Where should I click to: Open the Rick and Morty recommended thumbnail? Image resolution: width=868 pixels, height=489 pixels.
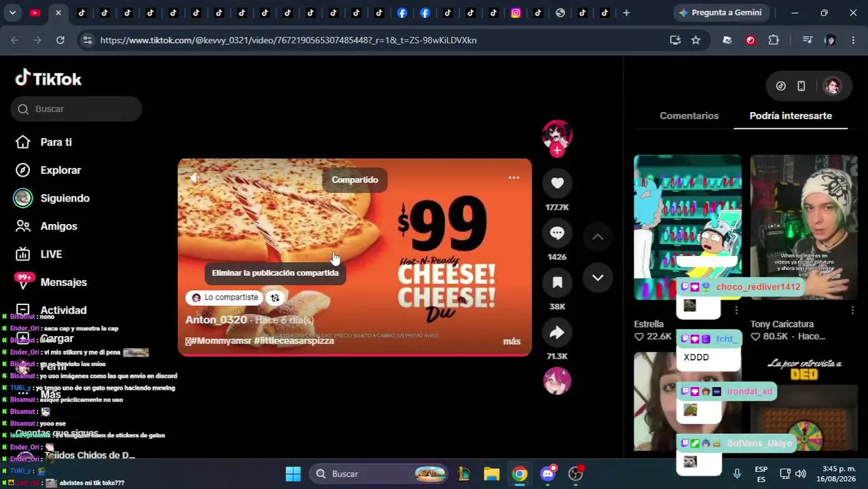pyautogui.click(x=687, y=227)
